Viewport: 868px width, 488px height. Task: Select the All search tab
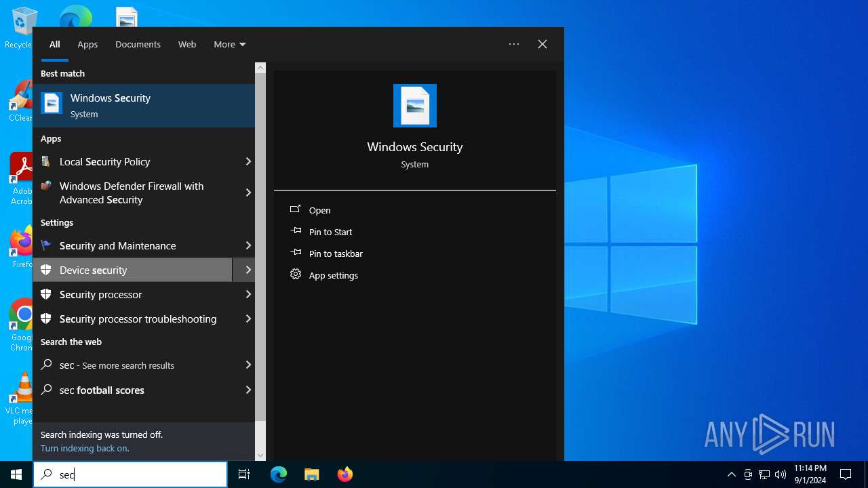55,44
